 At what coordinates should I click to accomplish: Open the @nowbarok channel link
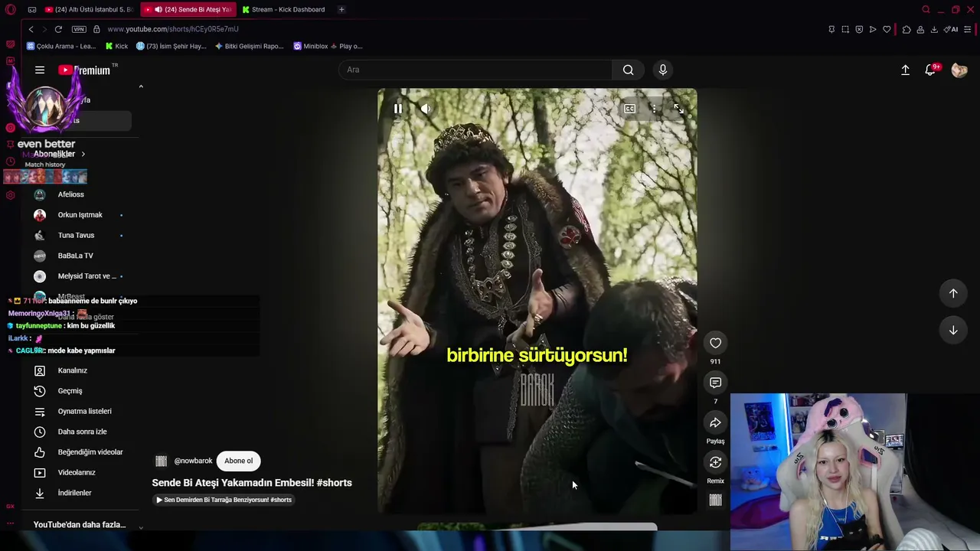click(193, 461)
